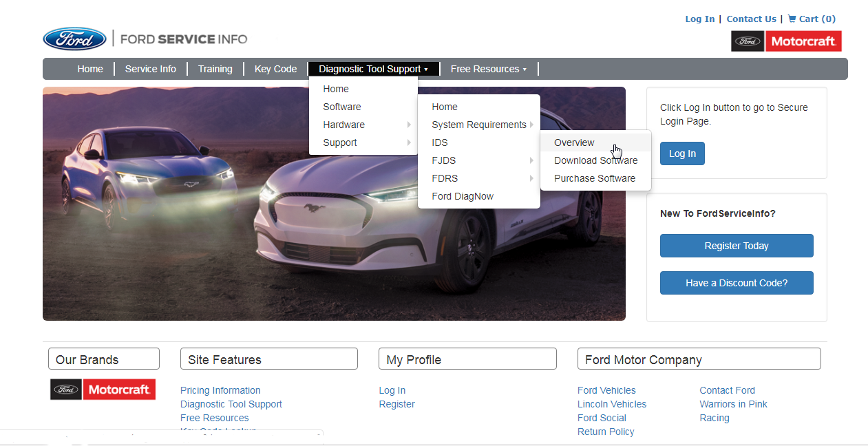Select Purchase Software in the submenu
The width and height of the screenshot is (868, 446).
click(x=594, y=178)
